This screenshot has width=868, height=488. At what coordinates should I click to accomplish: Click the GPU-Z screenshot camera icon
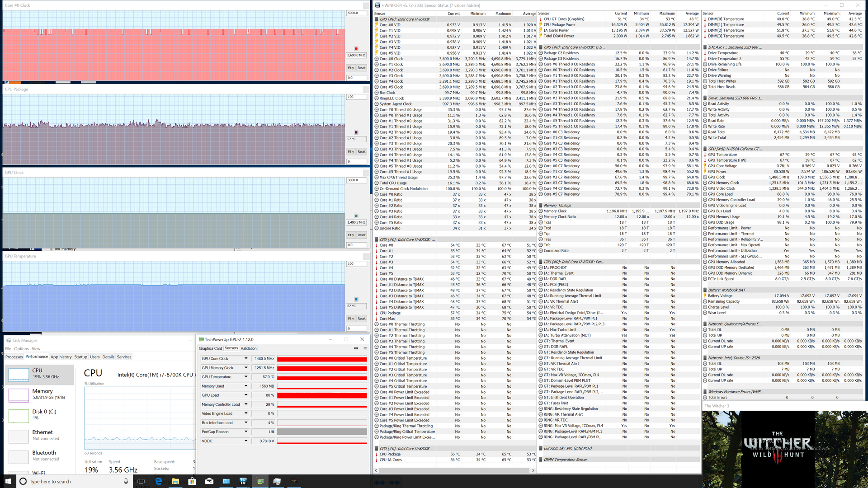(x=356, y=348)
